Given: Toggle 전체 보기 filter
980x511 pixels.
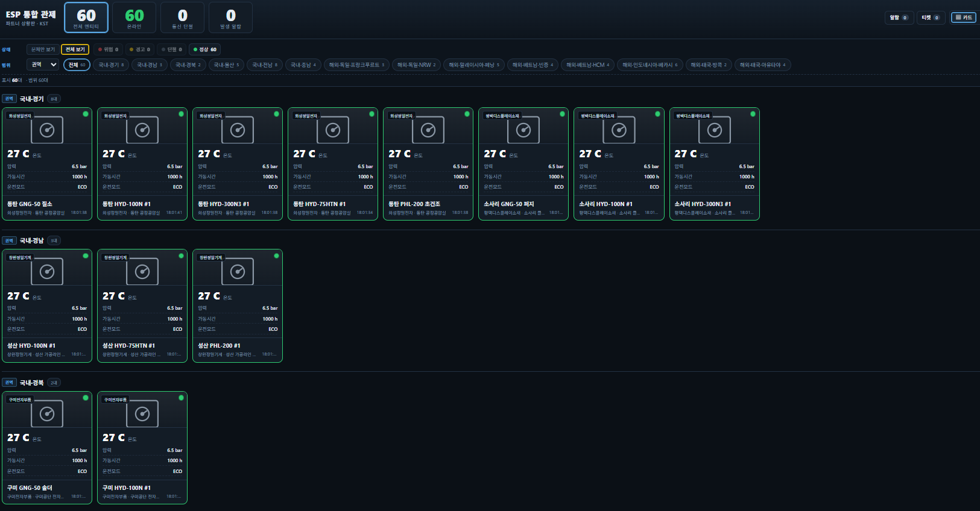Looking at the screenshot, I should point(75,49).
